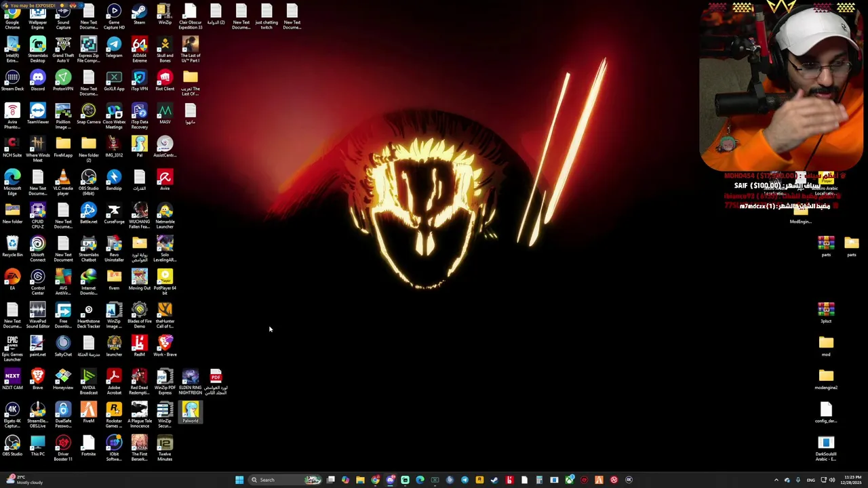Open the ENG language switcher
Viewport: 868px width, 488px height.
click(x=810, y=480)
